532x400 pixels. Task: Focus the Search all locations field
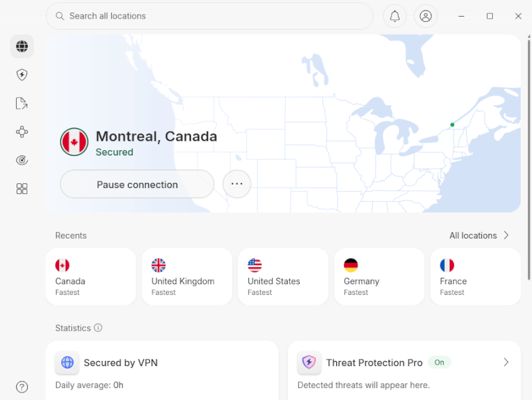pyautogui.click(x=209, y=16)
